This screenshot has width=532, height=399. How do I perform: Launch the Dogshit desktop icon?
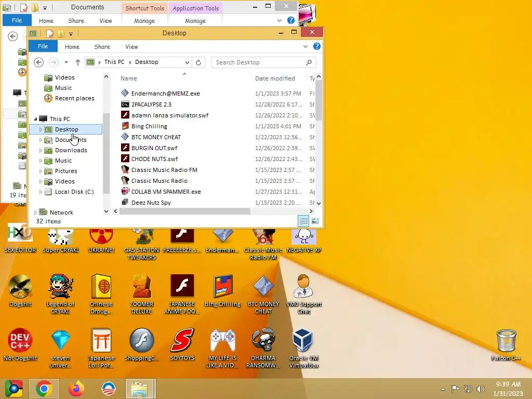pyautogui.click(x=20, y=291)
